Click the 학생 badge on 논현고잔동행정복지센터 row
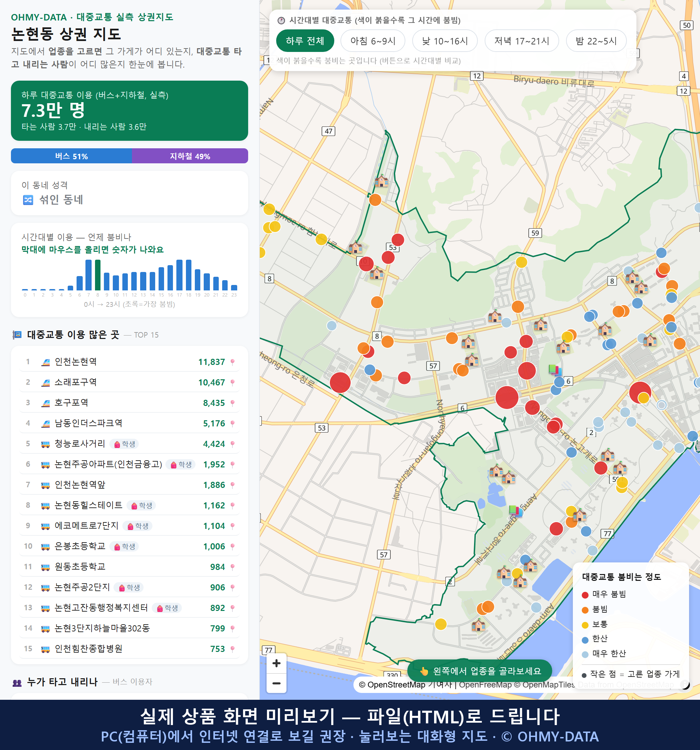Viewport: 700px width, 750px height. tap(167, 608)
